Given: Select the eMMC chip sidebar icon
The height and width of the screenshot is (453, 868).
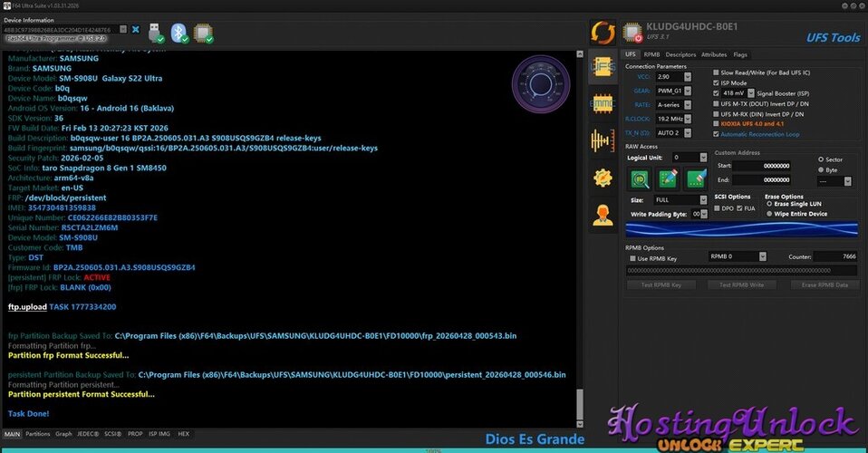Looking at the screenshot, I should tap(603, 103).
